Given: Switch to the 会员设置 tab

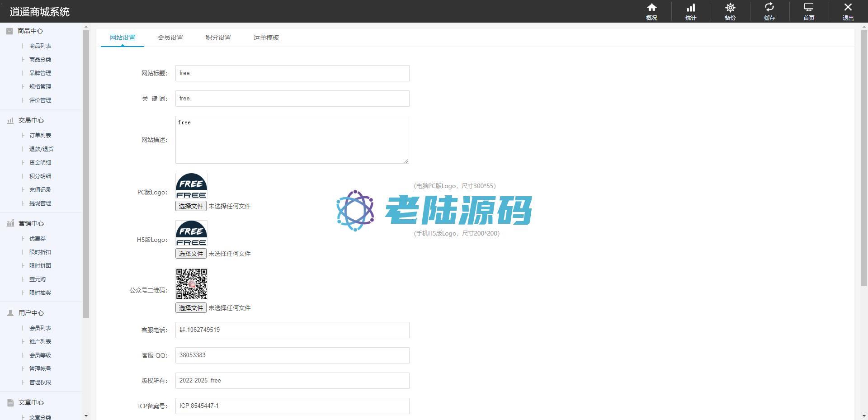Looking at the screenshot, I should 170,38.
